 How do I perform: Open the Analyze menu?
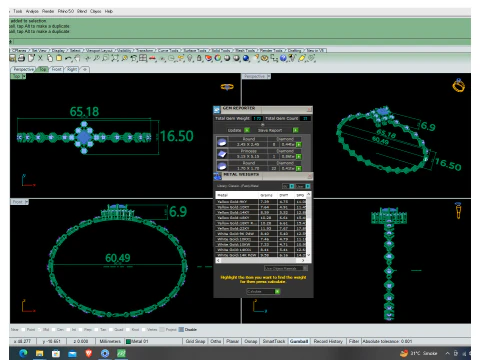click(32, 11)
